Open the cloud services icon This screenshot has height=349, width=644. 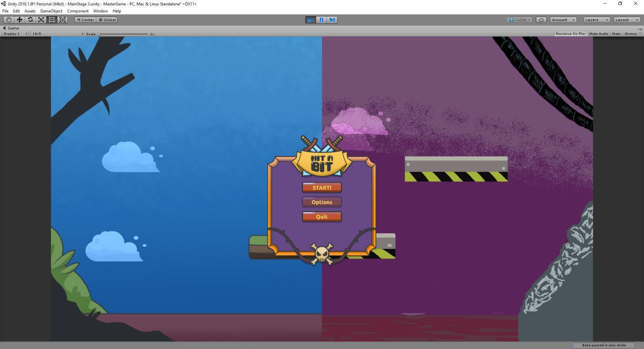541,20
